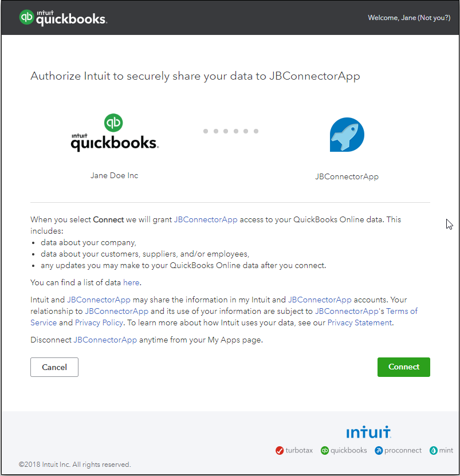This screenshot has height=476, width=460.
Task: Click the JBConnectorApp label under rocket icon
Action: (347, 176)
